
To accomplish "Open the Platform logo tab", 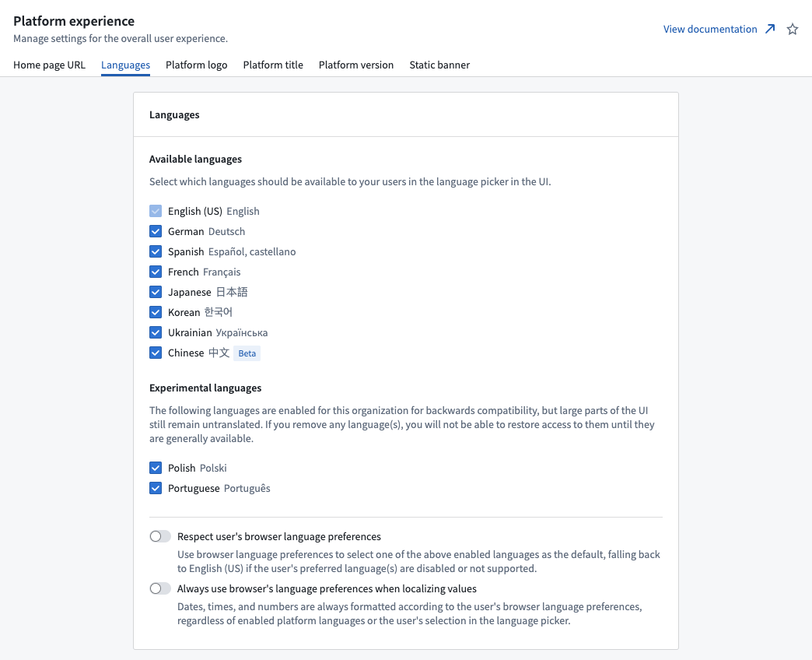I will (196, 65).
